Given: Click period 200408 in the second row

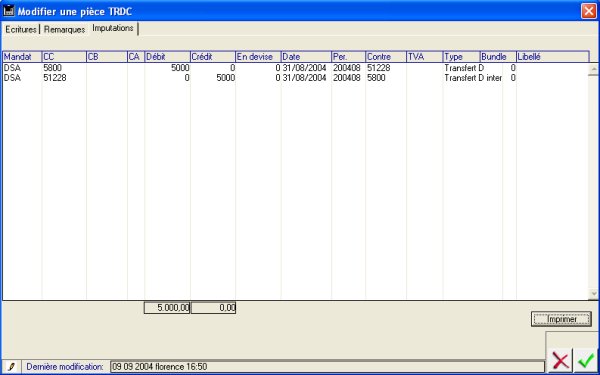Looking at the screenshot, I should [347, 78].
